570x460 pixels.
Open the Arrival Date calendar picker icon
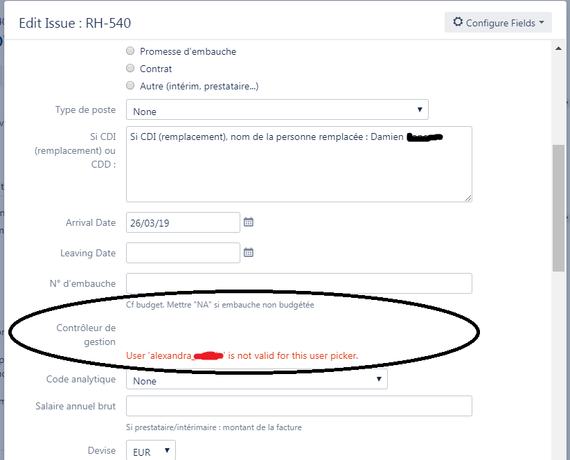click(x=248, y=222)
